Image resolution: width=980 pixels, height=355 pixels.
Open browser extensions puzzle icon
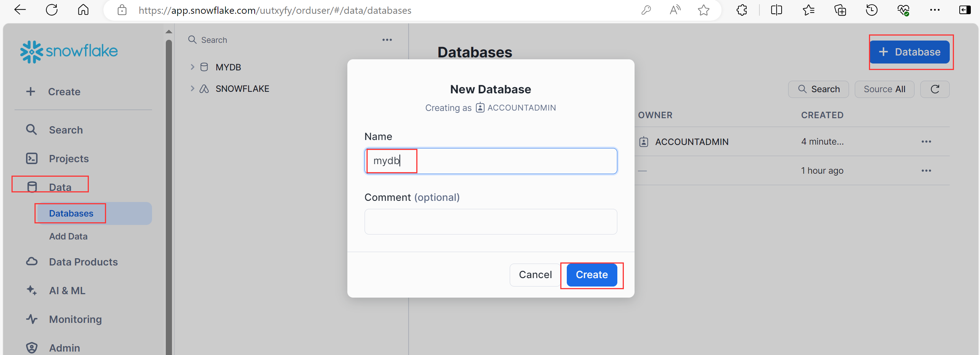tap(742, 10)
